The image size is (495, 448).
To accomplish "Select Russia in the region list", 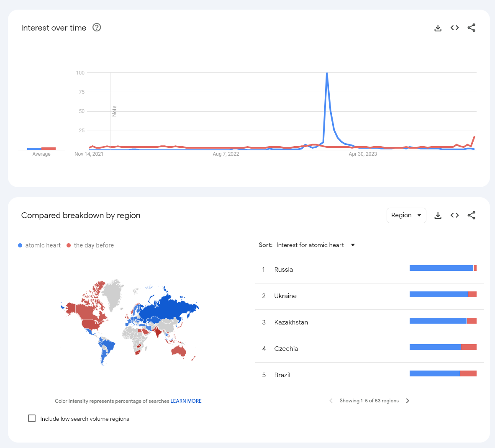I will [283, 270].
